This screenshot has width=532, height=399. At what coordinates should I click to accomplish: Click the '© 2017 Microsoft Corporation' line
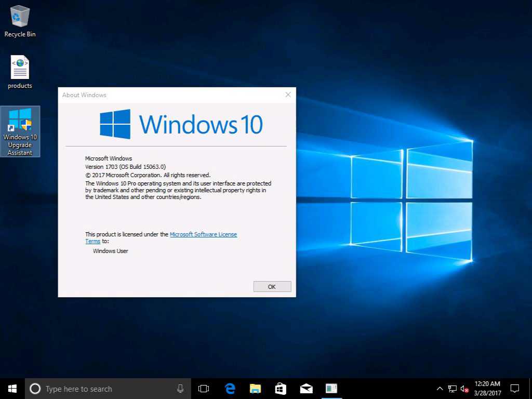click(x=148, y=175)
